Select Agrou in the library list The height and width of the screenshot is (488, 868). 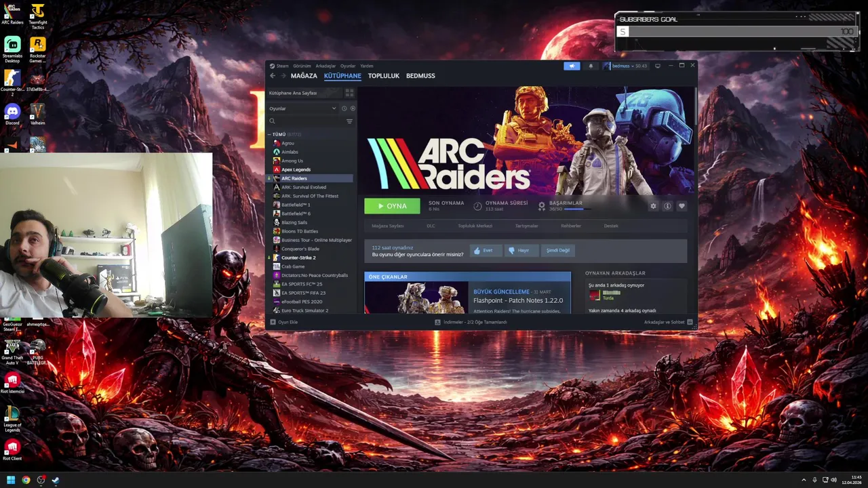(288, 143)
